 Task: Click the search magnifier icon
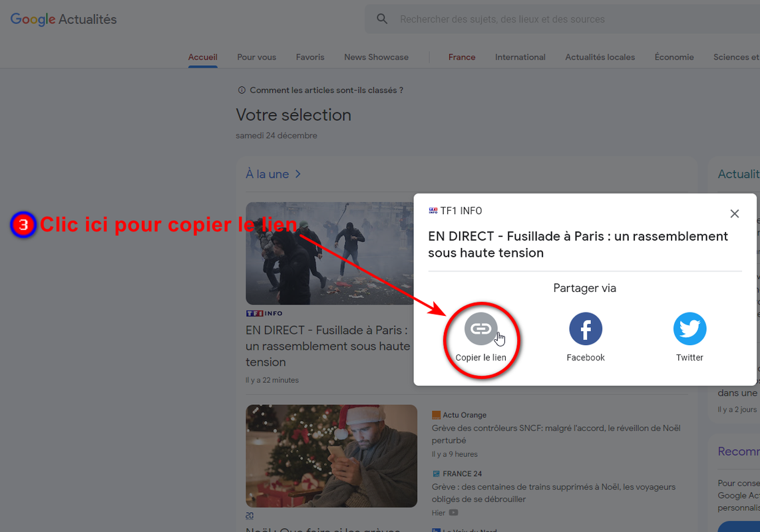(382, 19)
